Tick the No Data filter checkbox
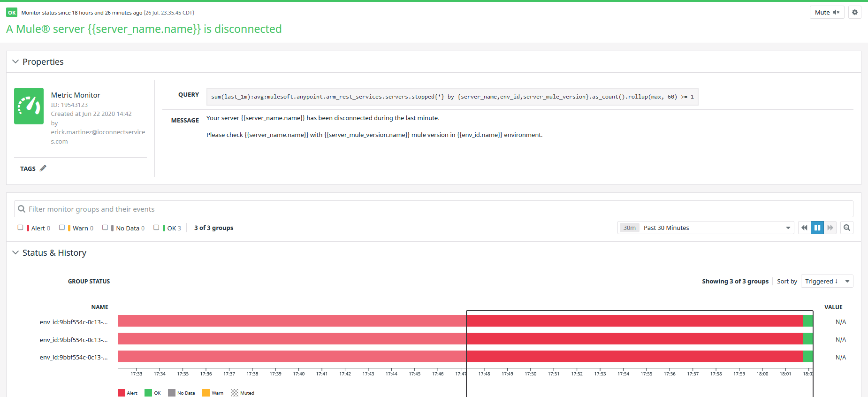Viewport: 868px width, 397px height. [105, 228]
